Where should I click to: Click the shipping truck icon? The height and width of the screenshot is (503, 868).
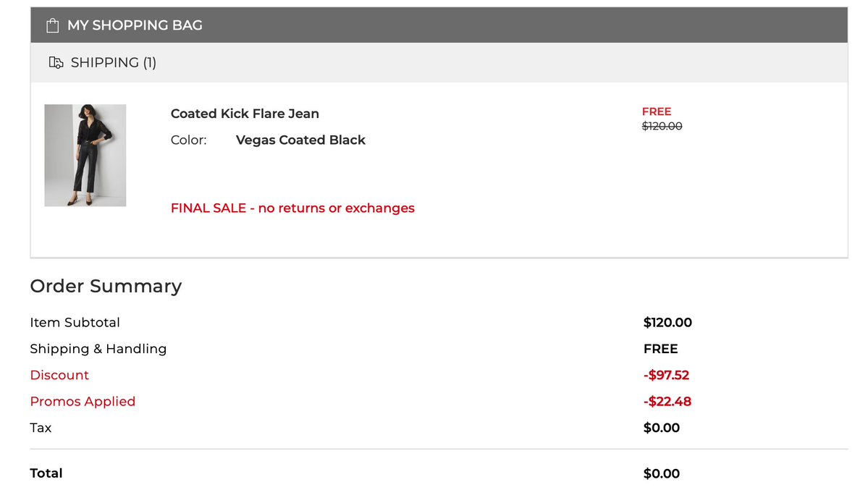[x=56, y=63]
